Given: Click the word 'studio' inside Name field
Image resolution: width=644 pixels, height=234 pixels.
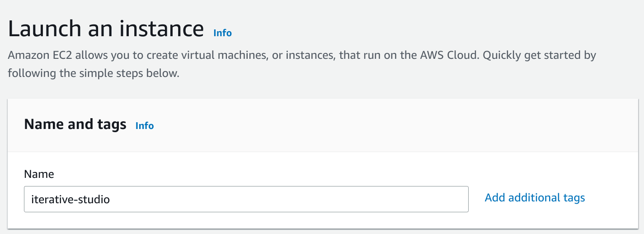Looking at the screenshot, I should [93, 199].
